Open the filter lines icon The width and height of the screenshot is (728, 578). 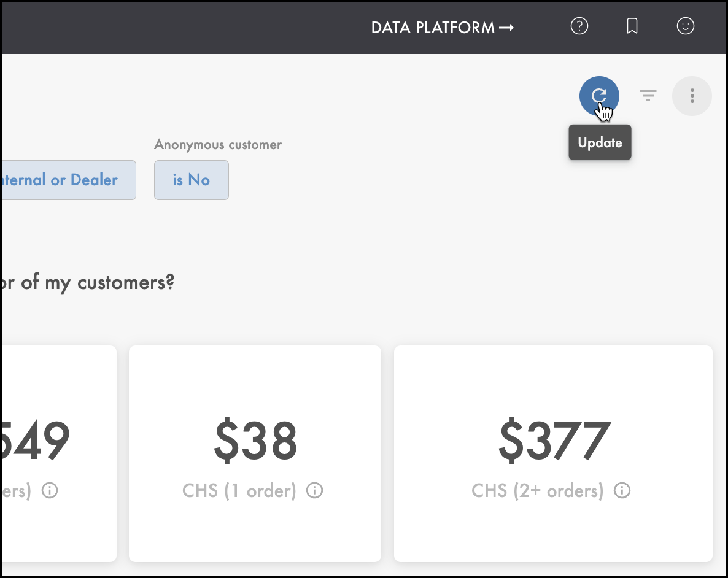point(648,96)
